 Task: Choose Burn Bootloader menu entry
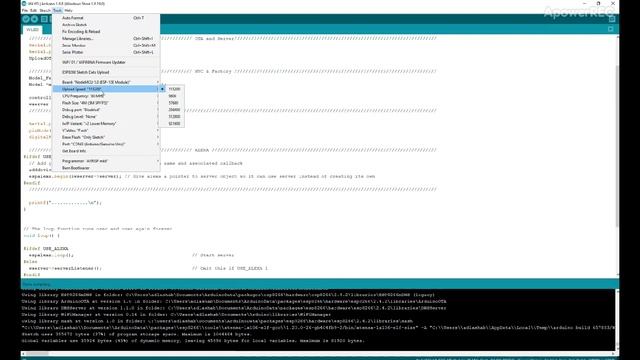point(106,168)
